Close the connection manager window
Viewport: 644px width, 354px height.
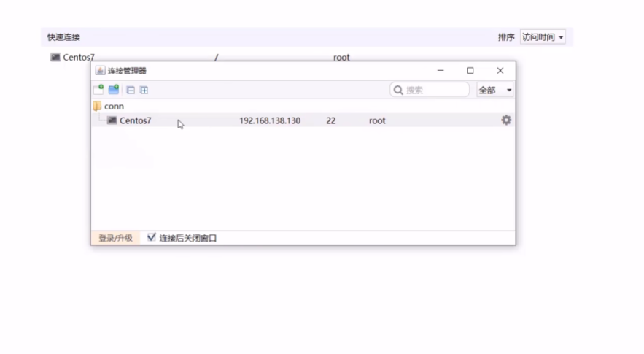pyautogui.click(x=500, y=70)
